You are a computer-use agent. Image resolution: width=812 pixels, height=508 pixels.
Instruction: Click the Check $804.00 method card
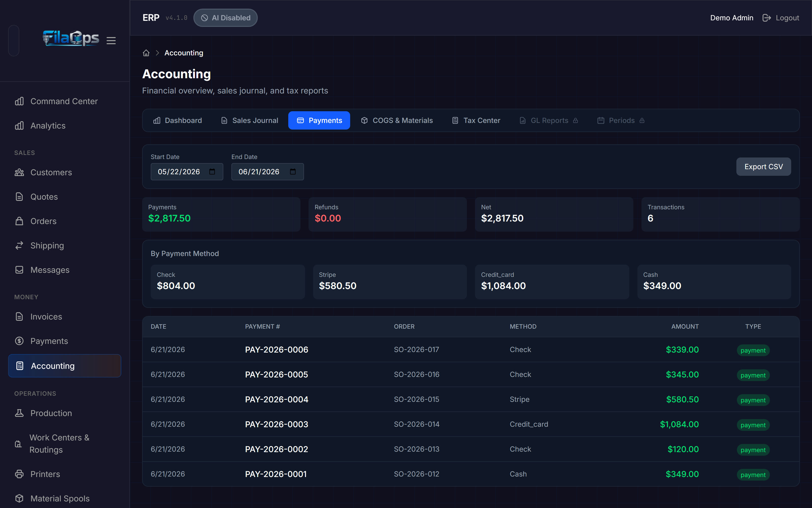tap(228, 281)
